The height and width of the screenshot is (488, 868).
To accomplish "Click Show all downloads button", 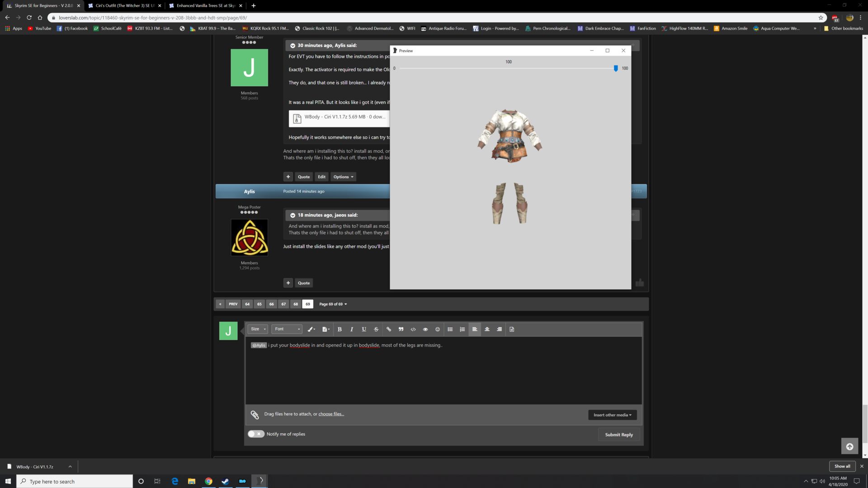I will (842, 466).
